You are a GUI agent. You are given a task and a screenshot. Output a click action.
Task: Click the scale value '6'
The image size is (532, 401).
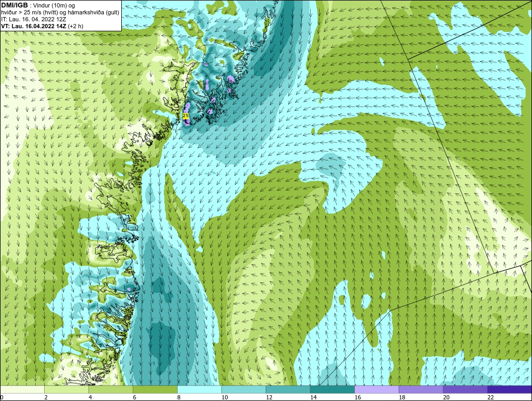pyautogui.click(x=135, y=398)
